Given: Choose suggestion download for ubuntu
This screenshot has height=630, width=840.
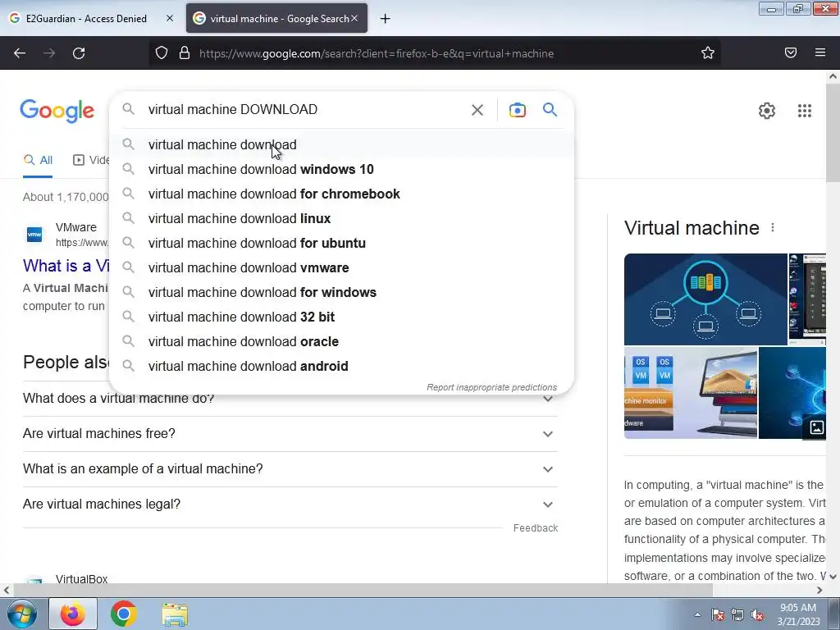Looking at the screenshot, I should (x=341, y=243).
